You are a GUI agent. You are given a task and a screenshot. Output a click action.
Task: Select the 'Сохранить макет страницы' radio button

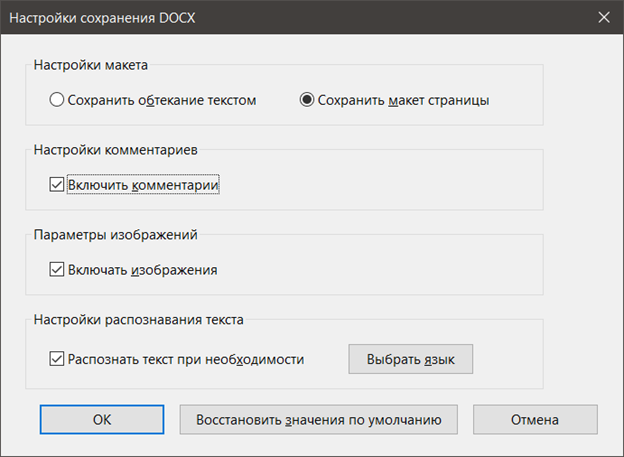pyautogui.click(x=307, y=100)
